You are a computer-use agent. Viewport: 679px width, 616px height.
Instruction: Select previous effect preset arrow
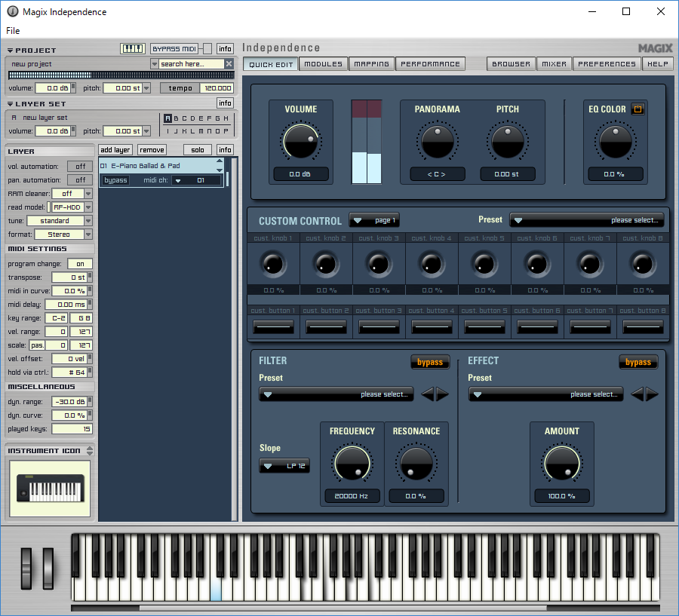pos(637,394)
